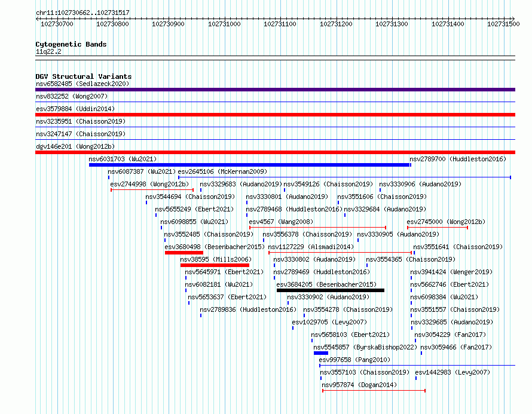The image size is (532, 414).
Task: Click the red esv3680498 variant bar
Action: pyautogui.click(x=184, y=253)
